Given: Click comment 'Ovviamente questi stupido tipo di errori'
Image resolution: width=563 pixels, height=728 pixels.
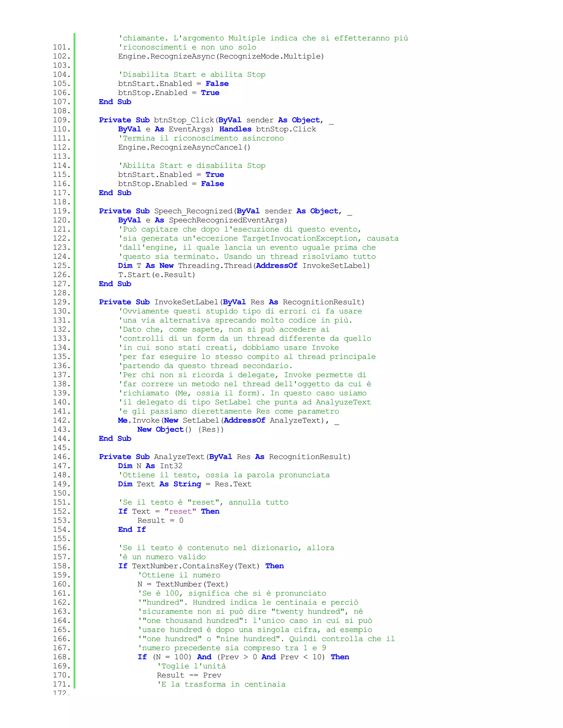Looking at the screenshot, I should 240,311.
